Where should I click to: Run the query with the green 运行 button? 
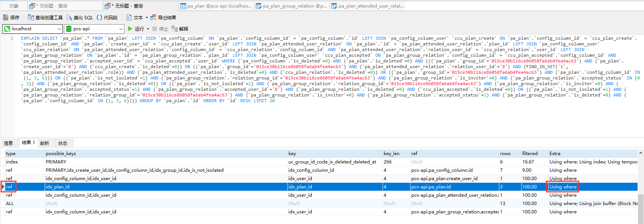136,29
